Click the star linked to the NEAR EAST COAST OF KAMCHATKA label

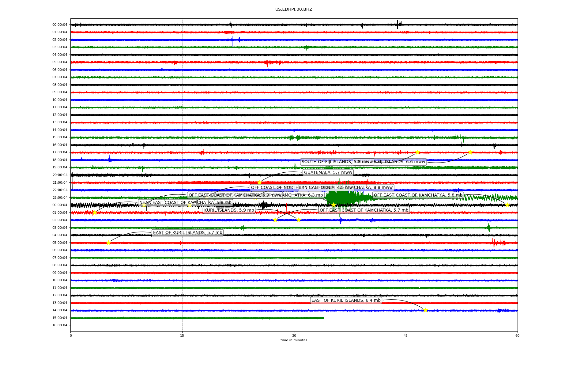click(x=94, y=213)
